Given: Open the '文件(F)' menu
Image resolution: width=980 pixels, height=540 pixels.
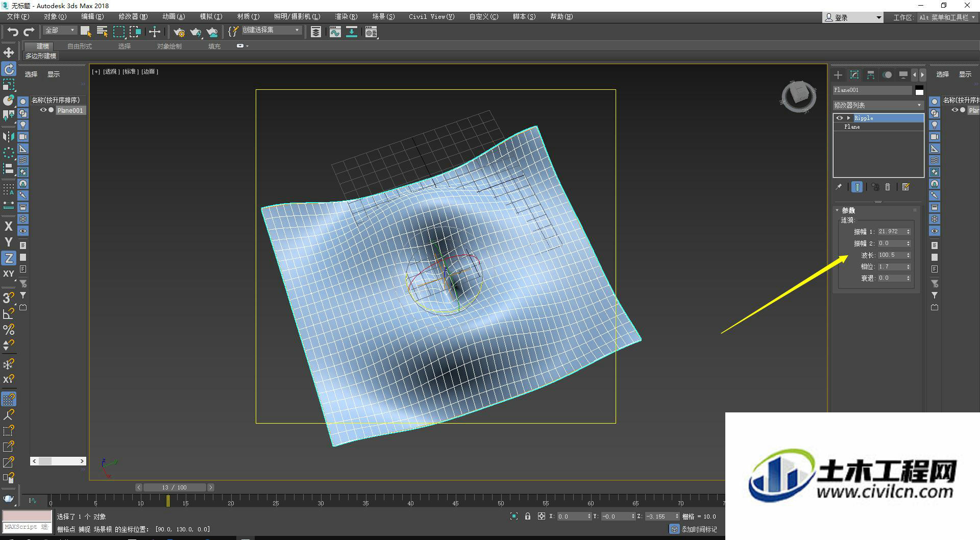Looking at the screenshot, I should (x=18, y=17).
